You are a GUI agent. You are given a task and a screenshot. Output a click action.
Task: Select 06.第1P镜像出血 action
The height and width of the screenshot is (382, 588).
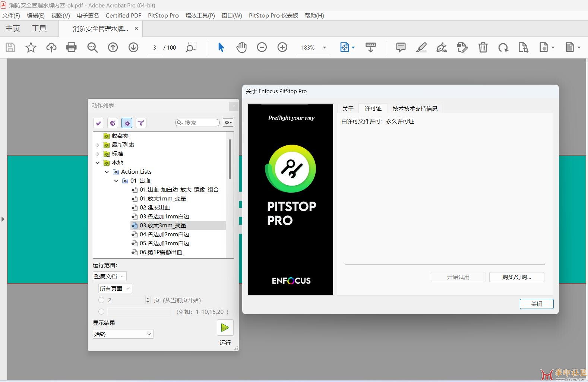tap(161, 252)
